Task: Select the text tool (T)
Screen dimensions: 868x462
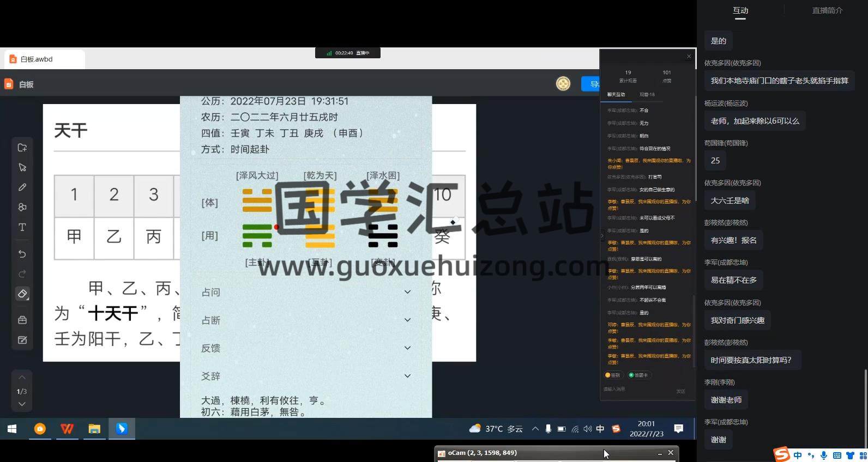Action: (22, 227)
